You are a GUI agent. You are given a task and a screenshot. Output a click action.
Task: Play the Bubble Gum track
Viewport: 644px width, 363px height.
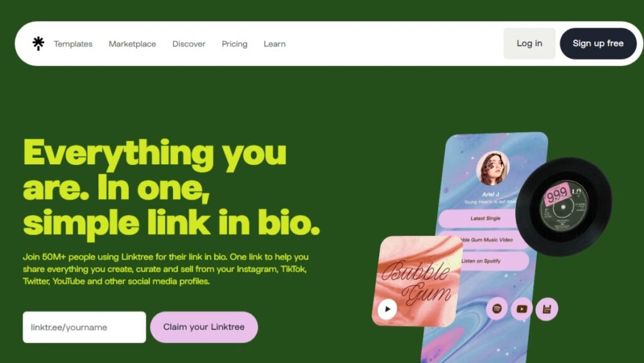387,309
